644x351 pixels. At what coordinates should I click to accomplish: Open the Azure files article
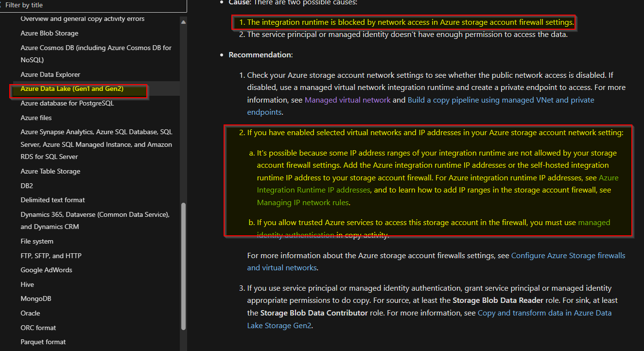click(36, 118)
